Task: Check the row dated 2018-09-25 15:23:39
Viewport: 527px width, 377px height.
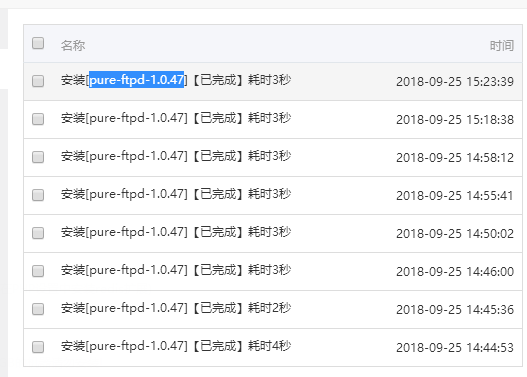Action: 38,81
